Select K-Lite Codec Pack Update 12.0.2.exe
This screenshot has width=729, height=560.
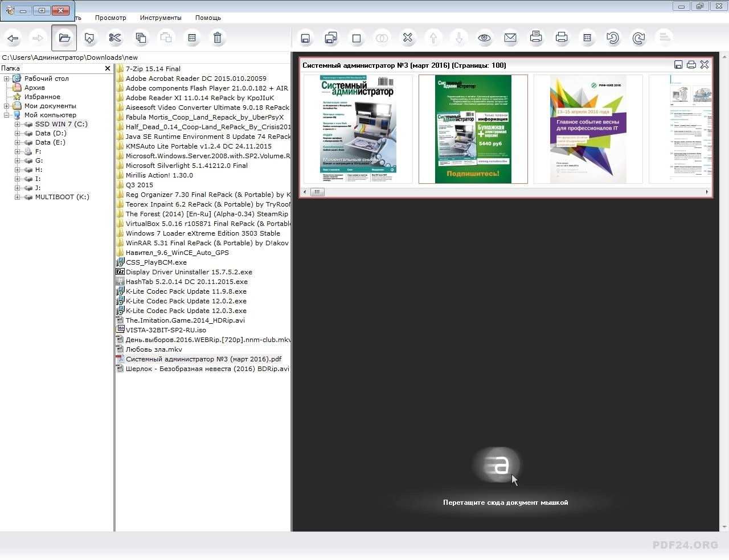tap(186, 301)
